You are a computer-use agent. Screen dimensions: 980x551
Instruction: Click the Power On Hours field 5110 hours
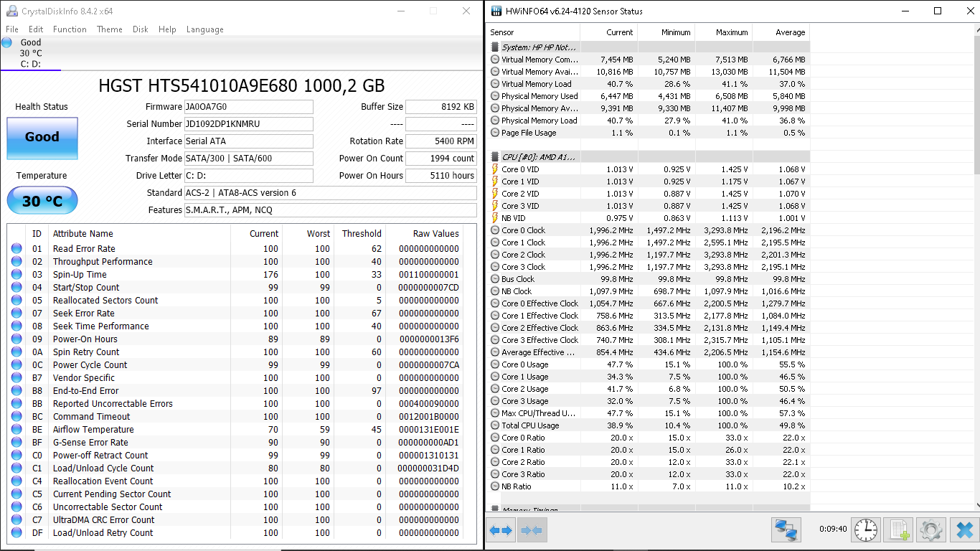point(441,176)
